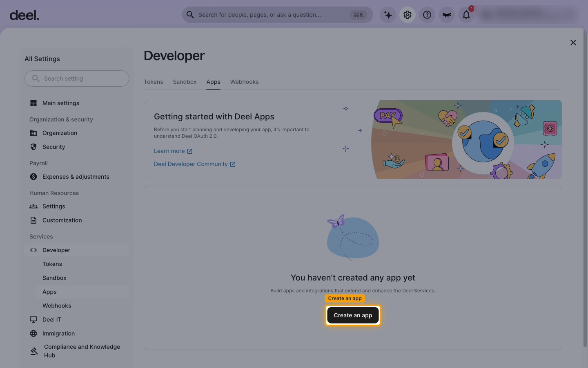The width and height of the screenshot is (588, 368).
Task: Select Apps under Developer in sidebar
Action: (x=82, y=292)
